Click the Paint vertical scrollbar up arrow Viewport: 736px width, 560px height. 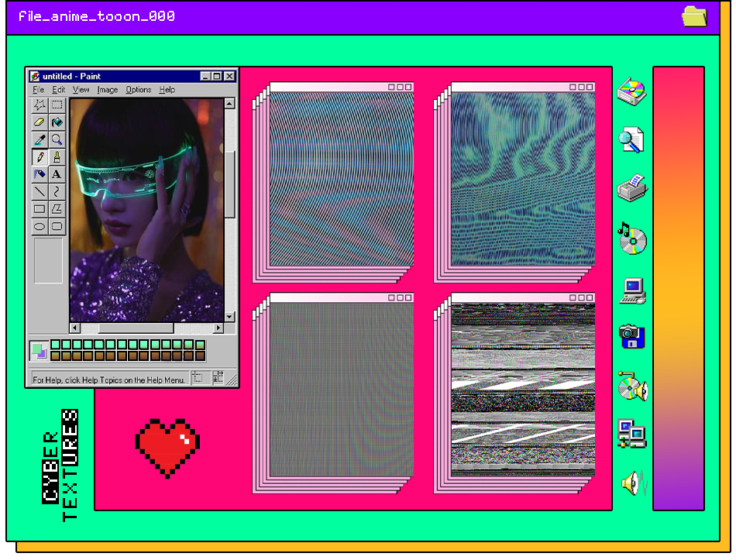[x=229, y=103]
